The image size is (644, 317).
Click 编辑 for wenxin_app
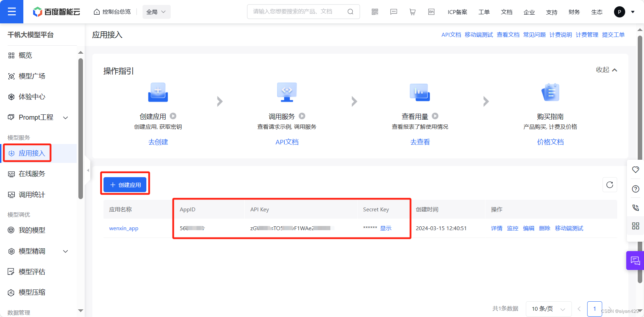pos(529,228)
